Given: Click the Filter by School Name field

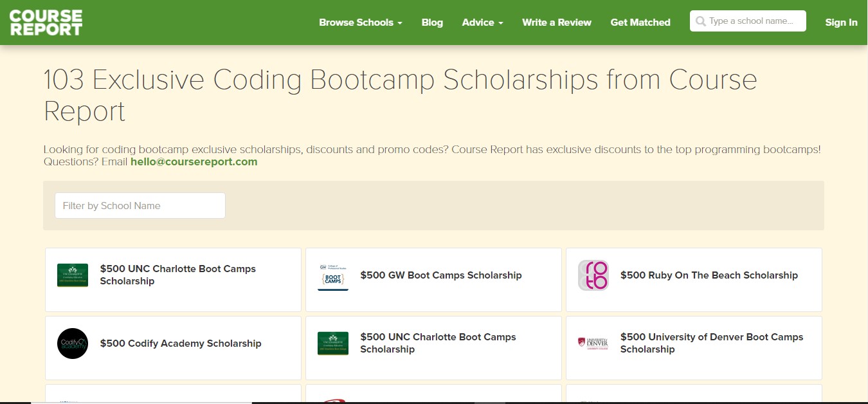Looking at the screenshot, I should [140, 206].
